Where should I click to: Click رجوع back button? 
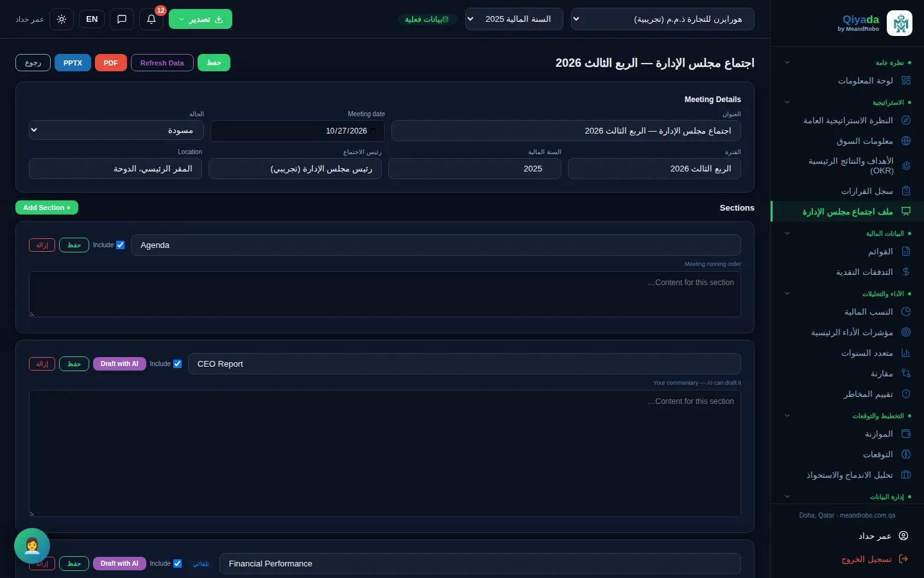[33, 63]
